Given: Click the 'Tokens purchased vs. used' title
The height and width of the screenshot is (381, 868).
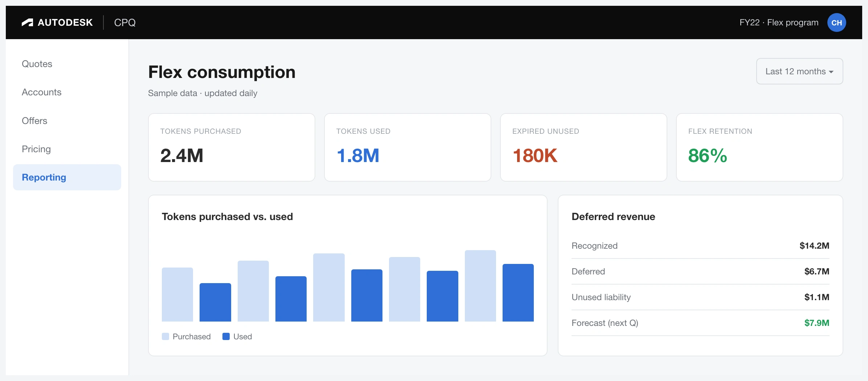Looking at the screenshot, I should (227, 217).
